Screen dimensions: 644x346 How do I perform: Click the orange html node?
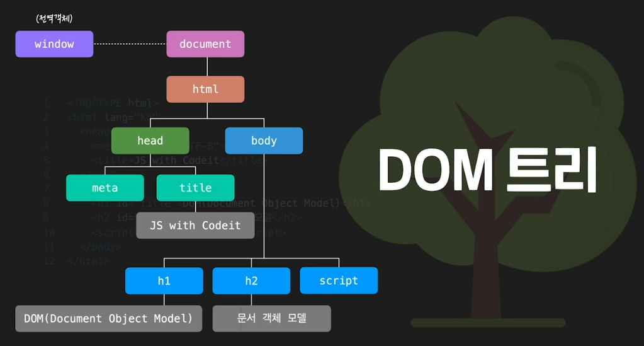[205, 89]
